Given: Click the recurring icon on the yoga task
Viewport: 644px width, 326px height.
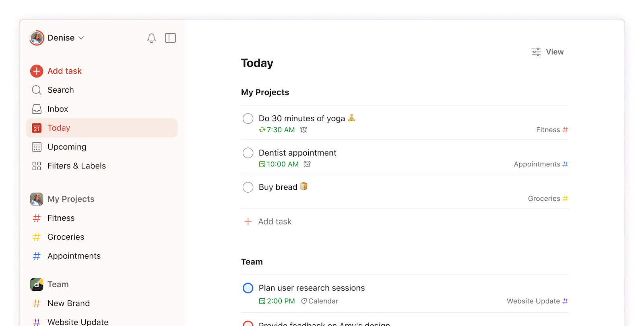Looking at the screenshot, I should 262,130.
